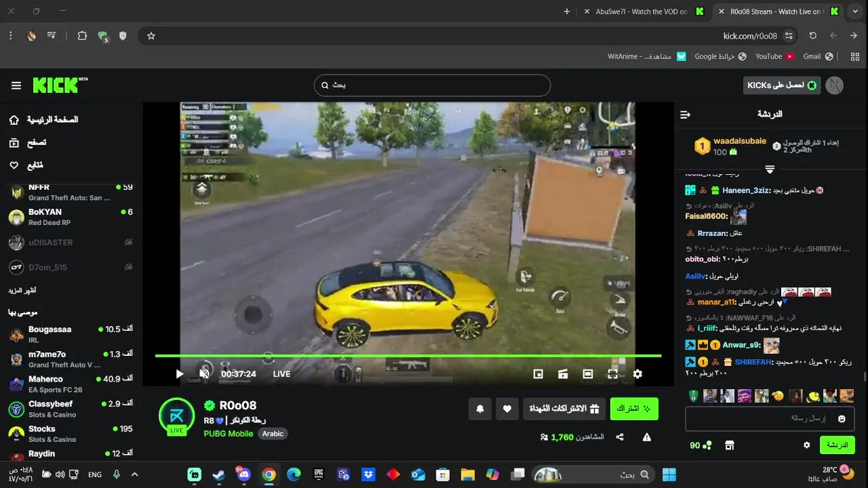Click the clip creation icon
The image size is (868, 488).
click(x=563, y=373)
